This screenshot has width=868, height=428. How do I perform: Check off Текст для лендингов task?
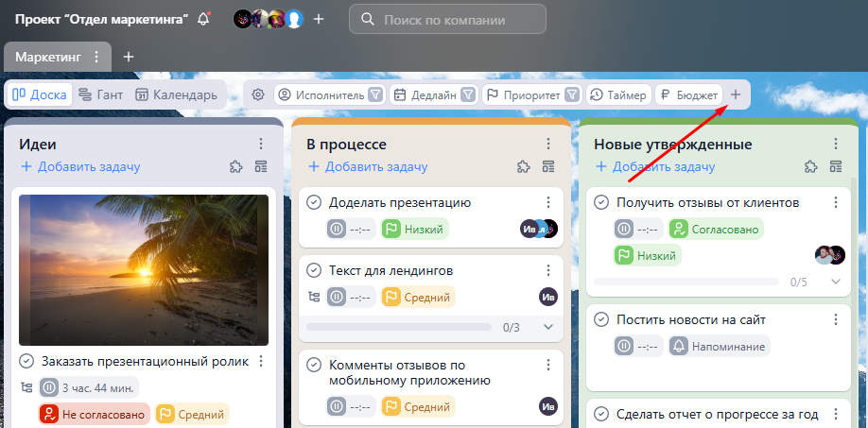coord(314,270)
